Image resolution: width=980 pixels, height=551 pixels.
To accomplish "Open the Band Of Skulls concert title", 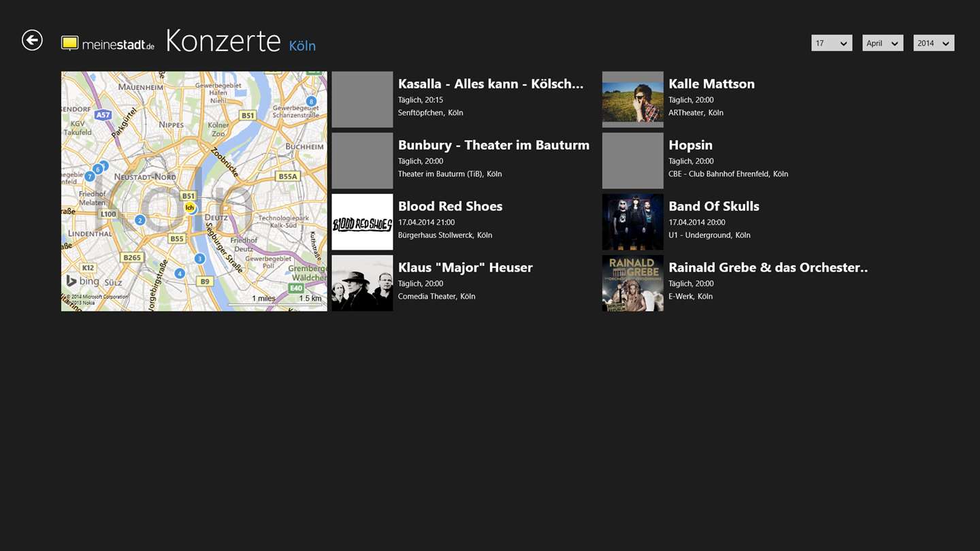I will tap(713, 206).
